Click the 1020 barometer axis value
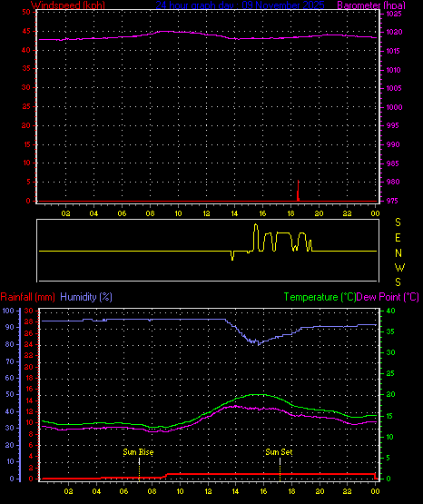Viewport: 423px width, 504px height. tap(394, 32)
